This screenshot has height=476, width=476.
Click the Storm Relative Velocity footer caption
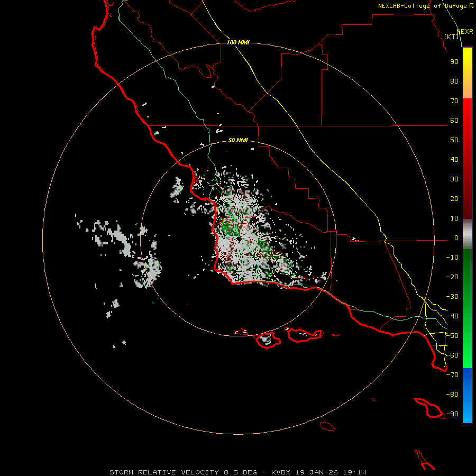point(238,472)
